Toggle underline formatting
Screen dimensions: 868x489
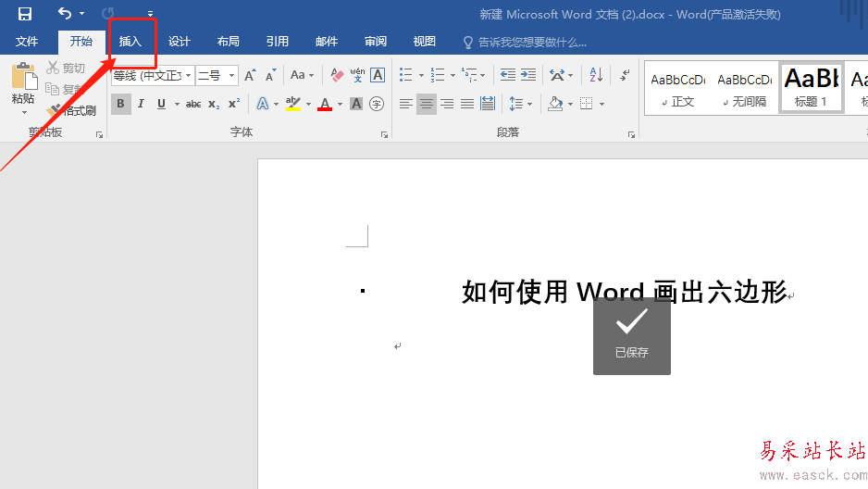click(x=161, y=104)
